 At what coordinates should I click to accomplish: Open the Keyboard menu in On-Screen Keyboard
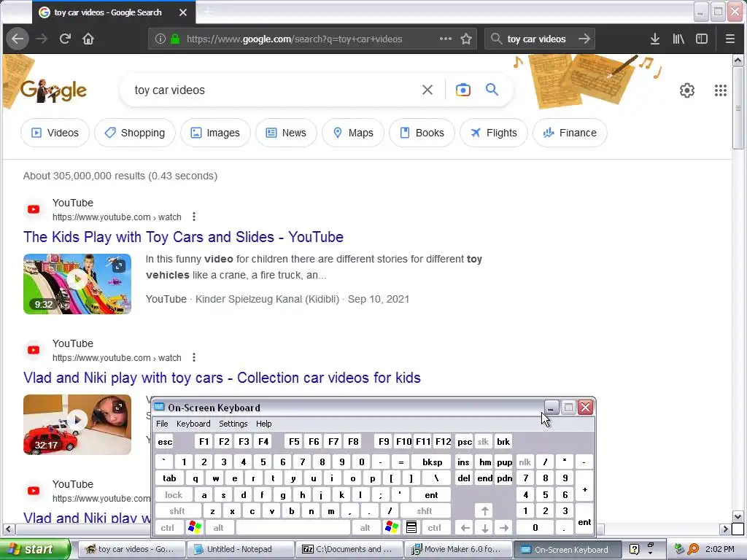193,424
